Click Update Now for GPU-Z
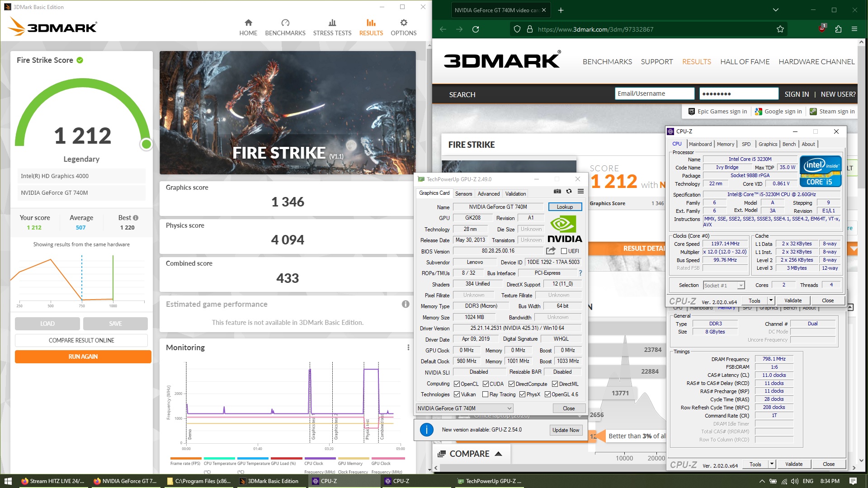The width and height of the screenshot is (868, 488). coord(566,430)
